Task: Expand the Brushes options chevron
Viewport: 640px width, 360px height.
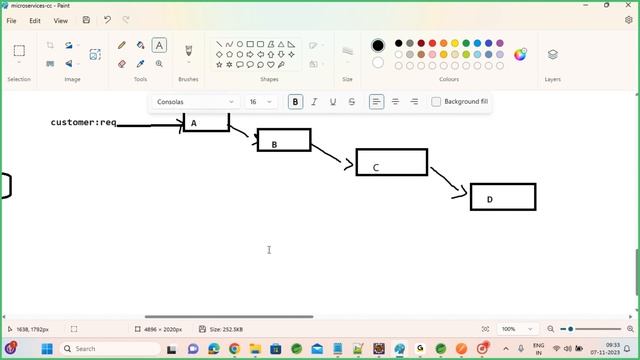Action: 189,62
